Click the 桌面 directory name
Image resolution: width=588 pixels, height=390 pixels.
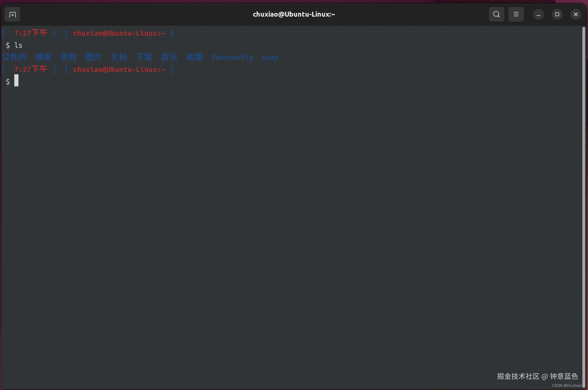point(194,57)
